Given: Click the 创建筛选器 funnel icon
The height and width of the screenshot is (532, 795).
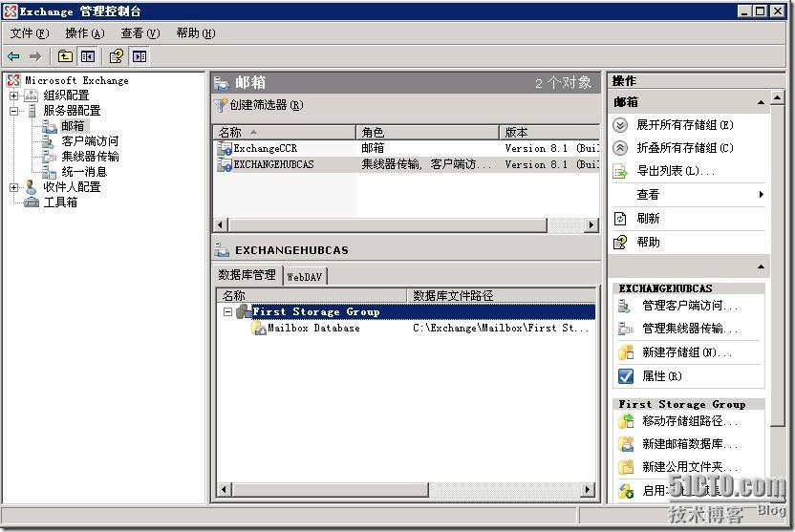Looking at the screenshot, I should coord(221,105).
